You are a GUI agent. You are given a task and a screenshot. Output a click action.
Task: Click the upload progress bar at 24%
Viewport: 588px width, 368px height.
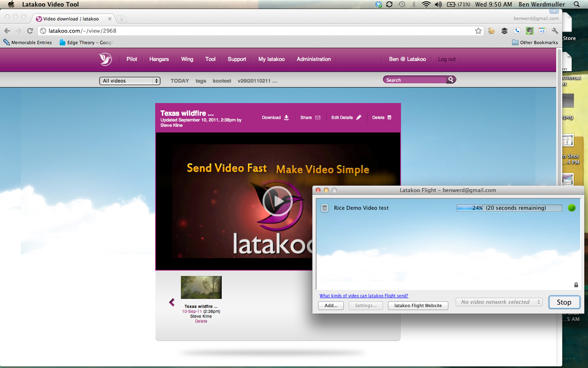(509, 208)
